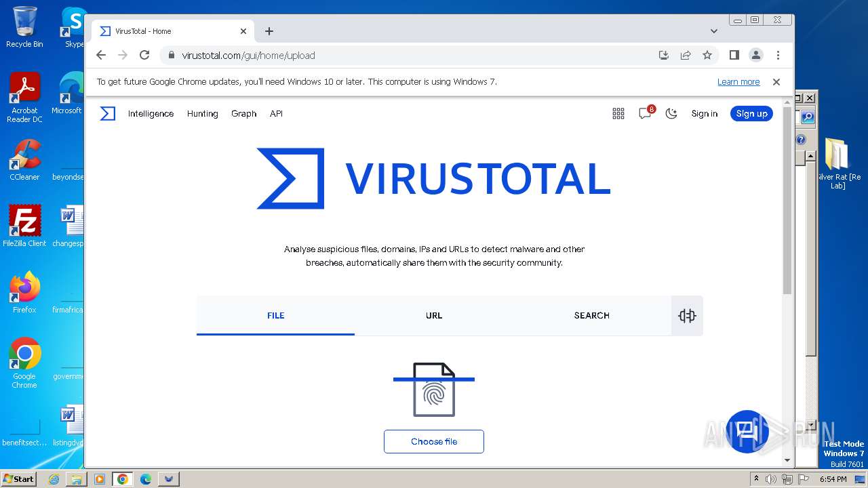Switch to the URL tab
Viewport: 868px width, 488px height.
tap(434, 315)
